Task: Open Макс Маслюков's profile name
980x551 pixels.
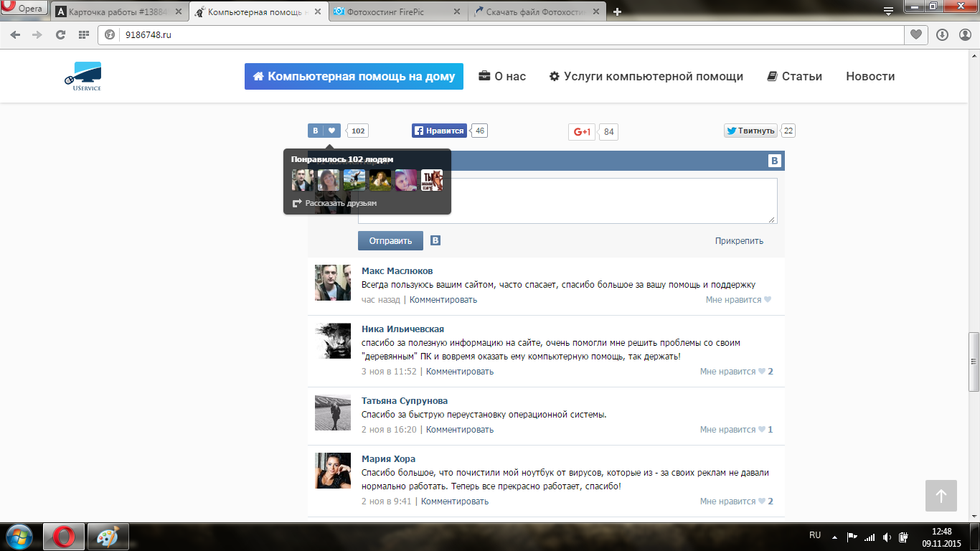Action: point(397,271)
